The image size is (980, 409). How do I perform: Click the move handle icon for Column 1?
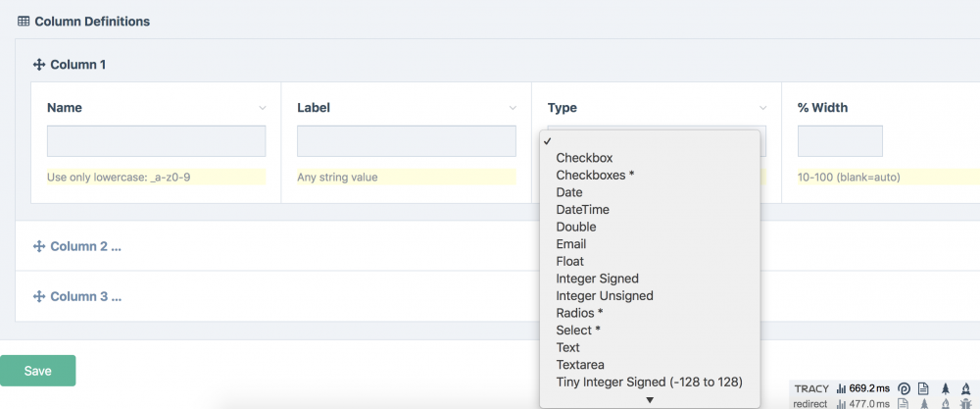tap(40, 65)
